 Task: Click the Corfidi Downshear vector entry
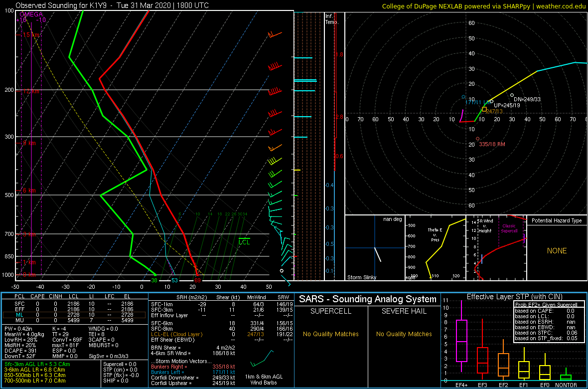coord(193,378)
